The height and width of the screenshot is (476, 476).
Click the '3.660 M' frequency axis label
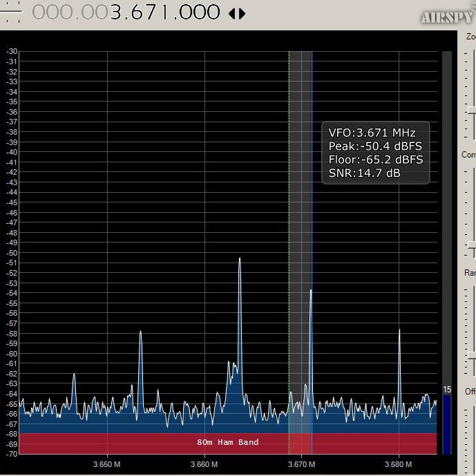click(204, 464)
